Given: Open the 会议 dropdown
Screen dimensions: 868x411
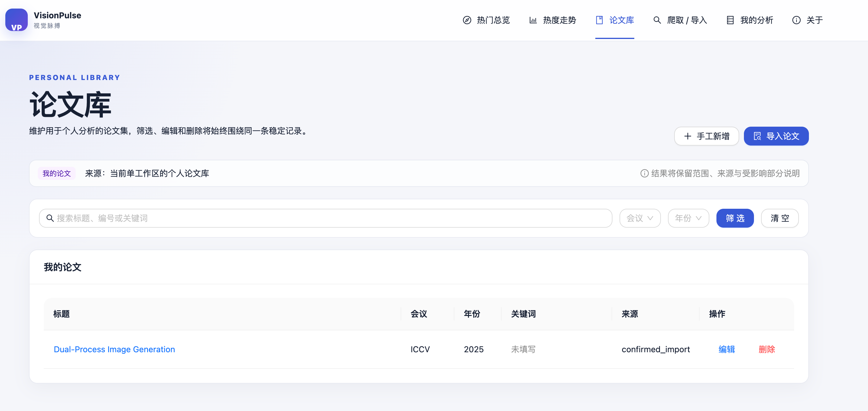Looking at the screenshot, I should [x=640, y=218].
